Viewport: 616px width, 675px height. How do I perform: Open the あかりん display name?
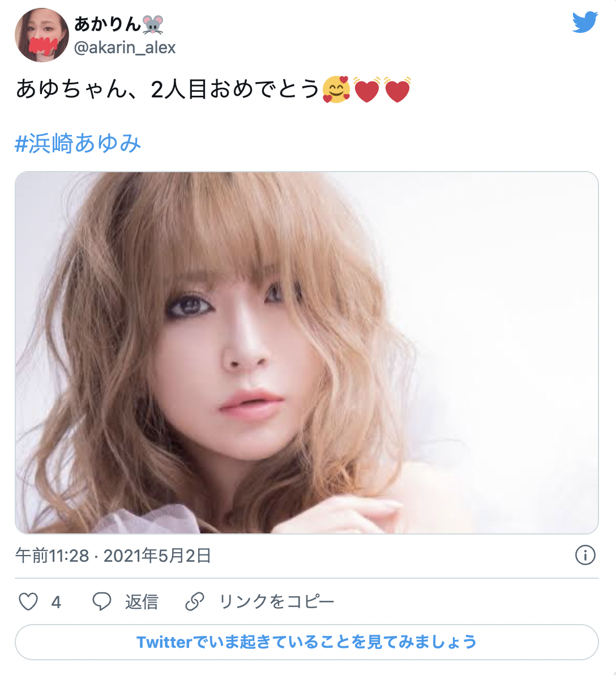(x=108, y=24)
